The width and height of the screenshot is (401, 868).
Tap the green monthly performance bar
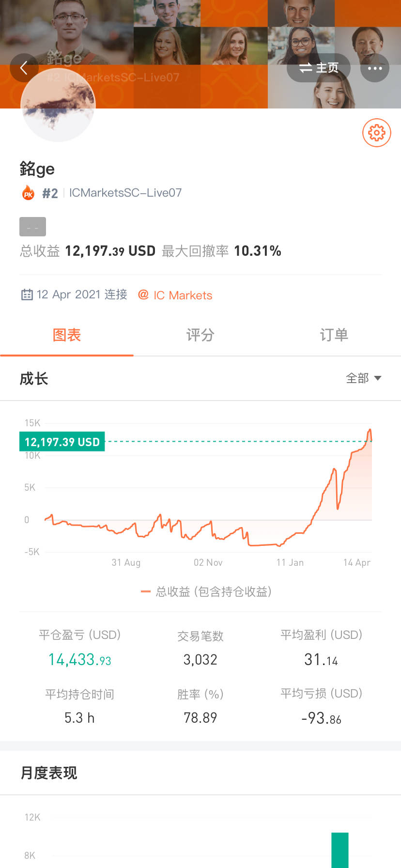[340, 850]
